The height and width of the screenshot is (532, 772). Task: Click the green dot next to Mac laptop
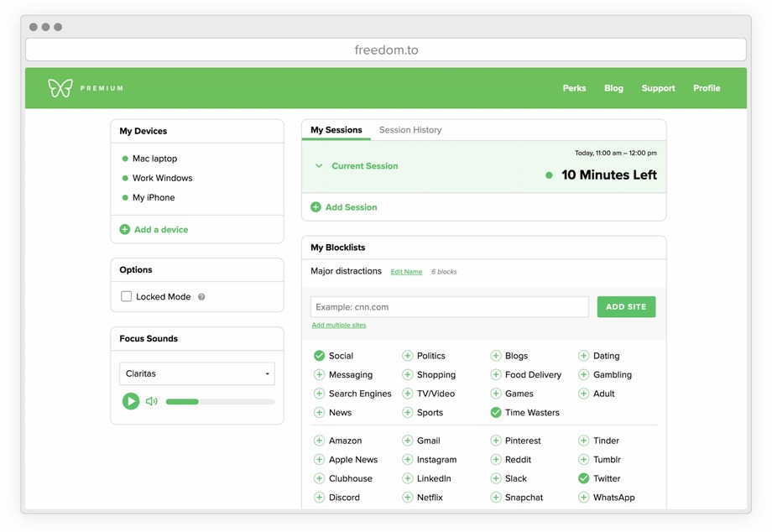tap(124, 158)
